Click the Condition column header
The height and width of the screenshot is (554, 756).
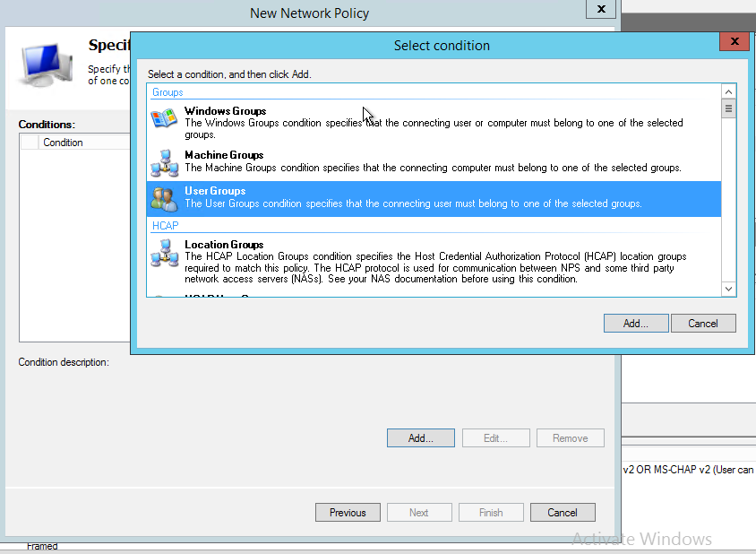(x=63, y=143)
